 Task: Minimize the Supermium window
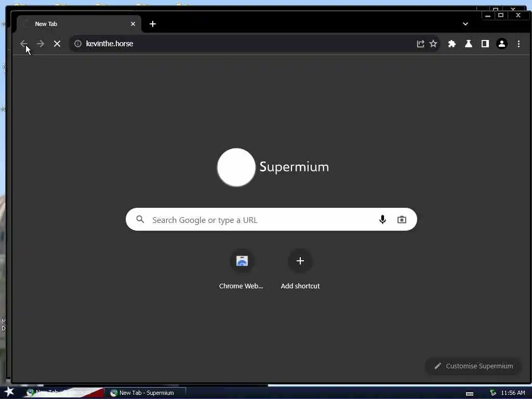tap(488, 15)
